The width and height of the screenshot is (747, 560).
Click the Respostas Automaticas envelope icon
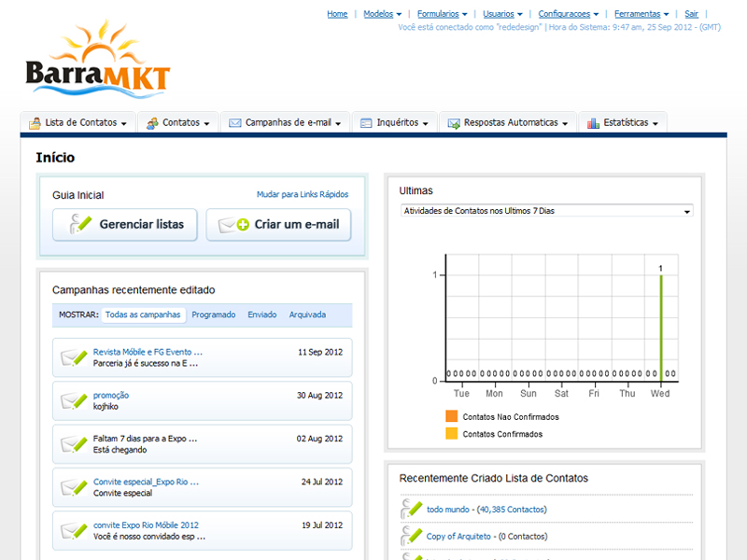click(x=454, y=123)
